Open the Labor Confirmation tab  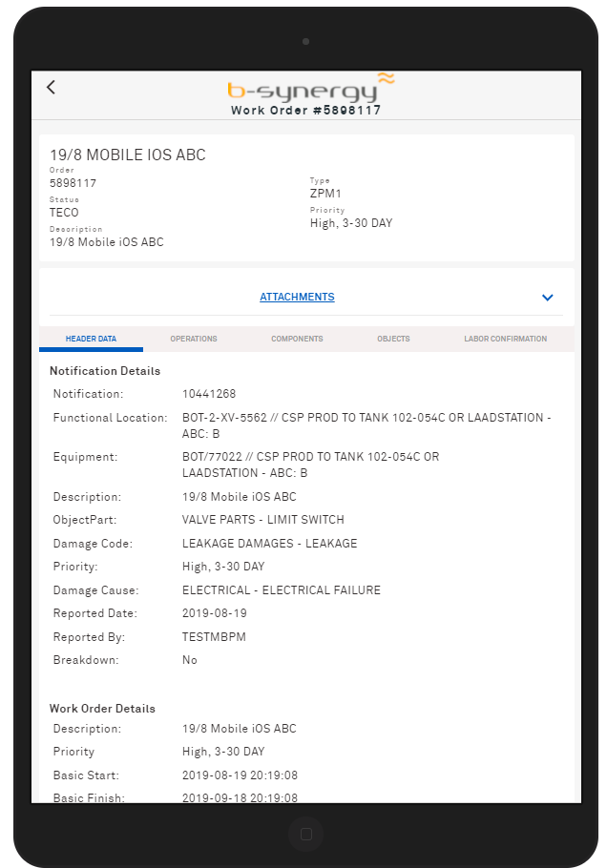pyautogui.click(x=505, y=339)
